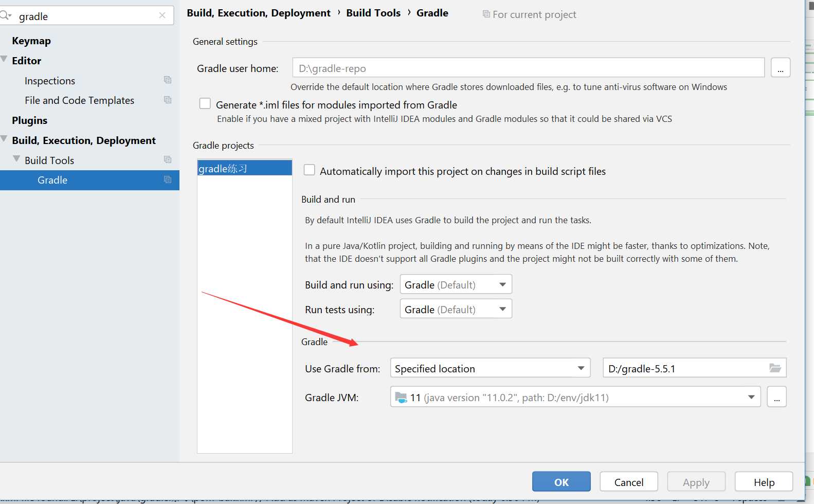Browse folder icon in Gradle location field
The width and height of the screenshot is (814, 504).
(775, 368)
